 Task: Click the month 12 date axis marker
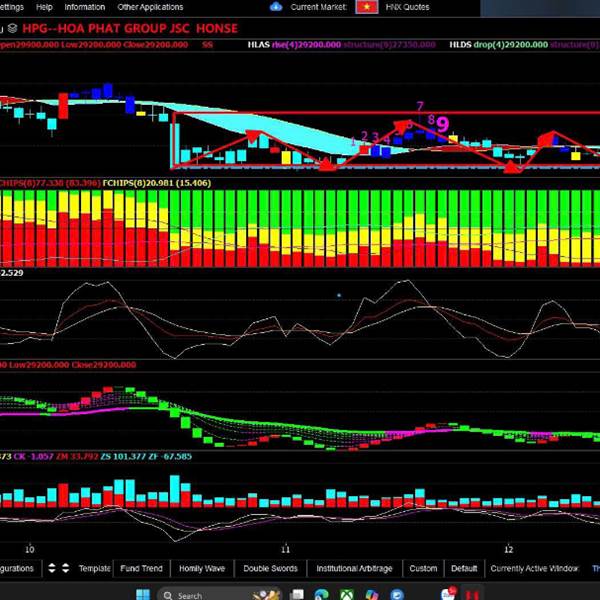coord(508,549)
